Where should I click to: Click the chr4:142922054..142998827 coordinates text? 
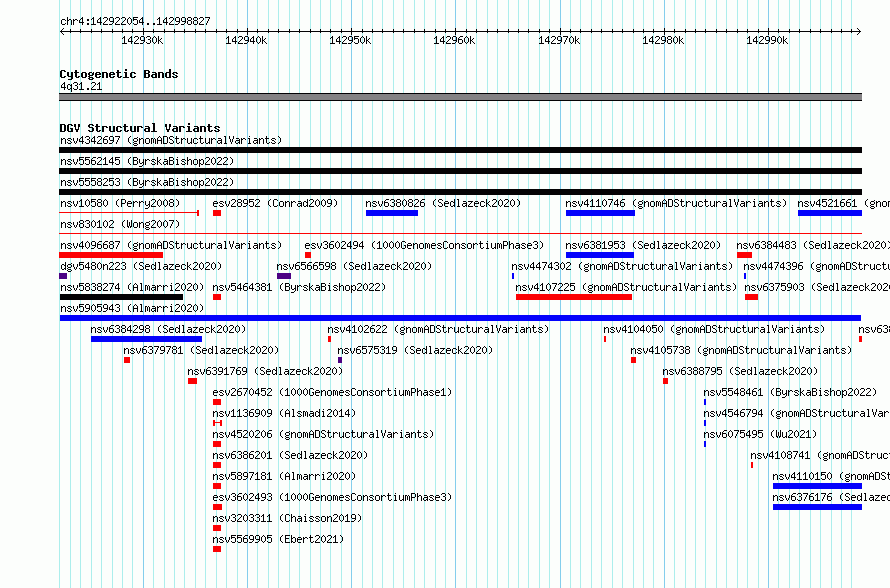click(135, 21)
